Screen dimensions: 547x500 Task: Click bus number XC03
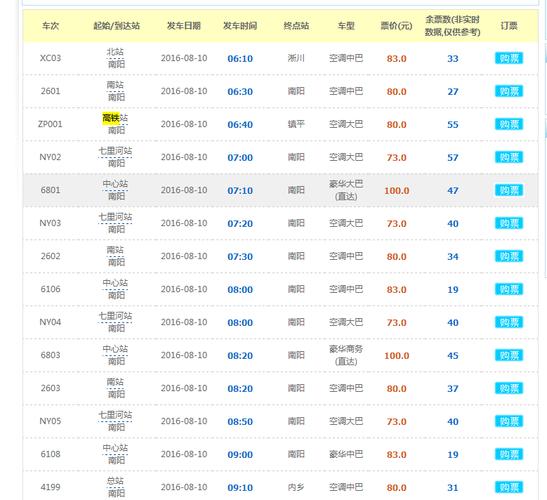50,58
